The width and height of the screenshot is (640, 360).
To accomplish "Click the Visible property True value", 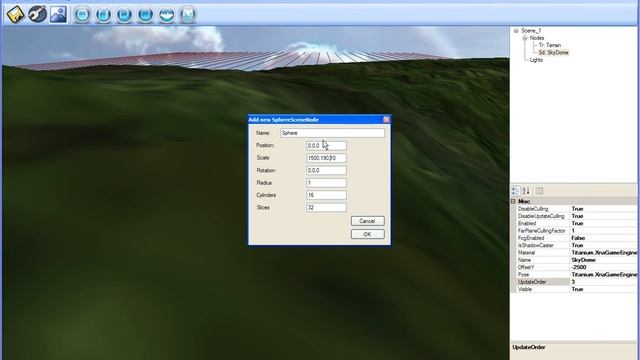I will tap(603, 289).
